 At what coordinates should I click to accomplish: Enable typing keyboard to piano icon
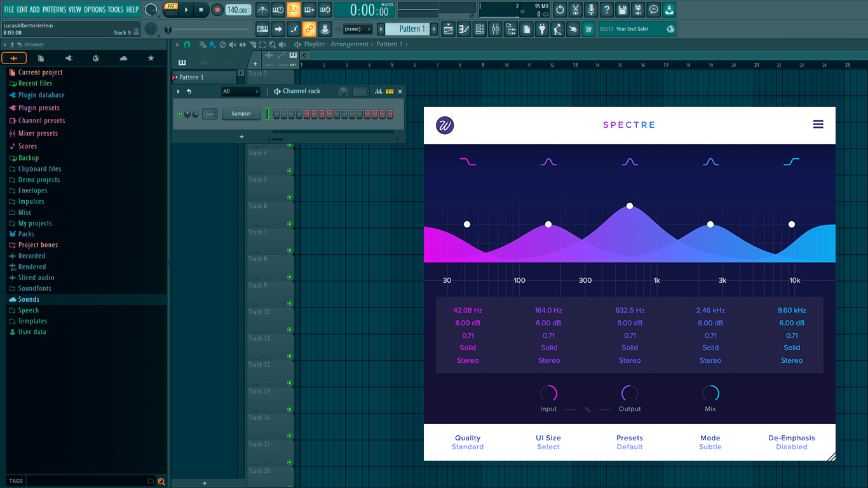pos(263,29)
